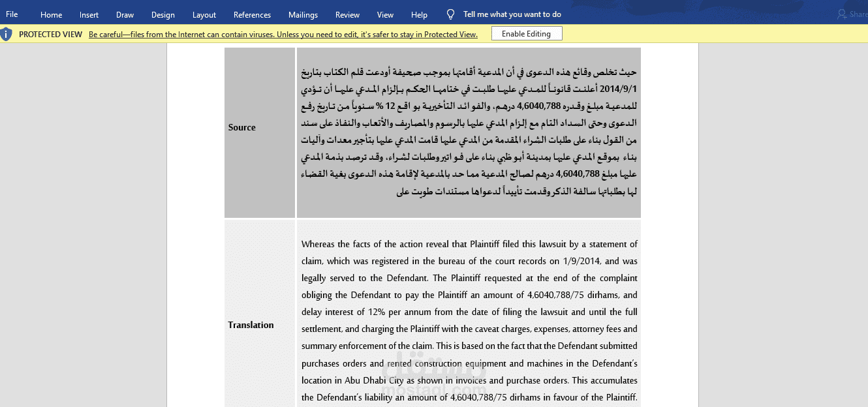Switch to the Mailings tab
Image resolution: width=868 pixels, height=407 pixels.
303,14
